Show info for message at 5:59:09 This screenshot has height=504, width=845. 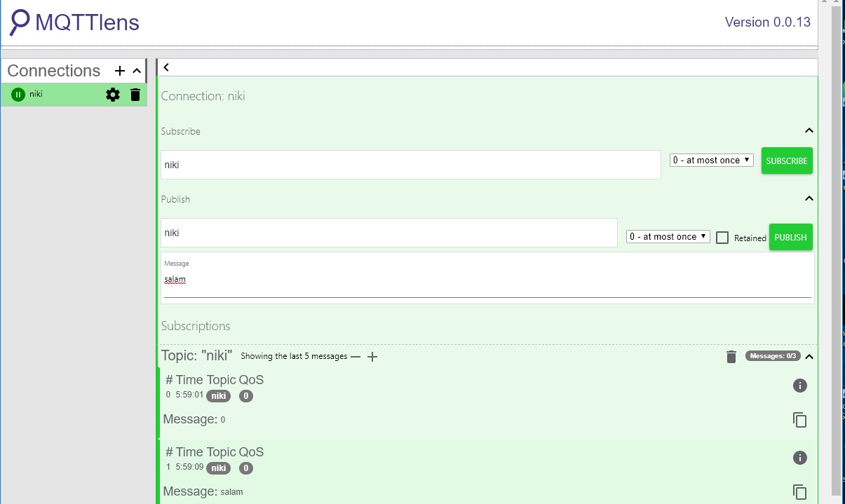point(799,458)
